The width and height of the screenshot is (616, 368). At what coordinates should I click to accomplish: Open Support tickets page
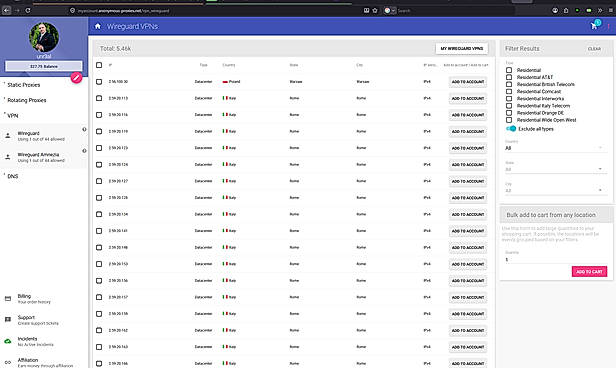pyautogui.click(x=44, y=320)
